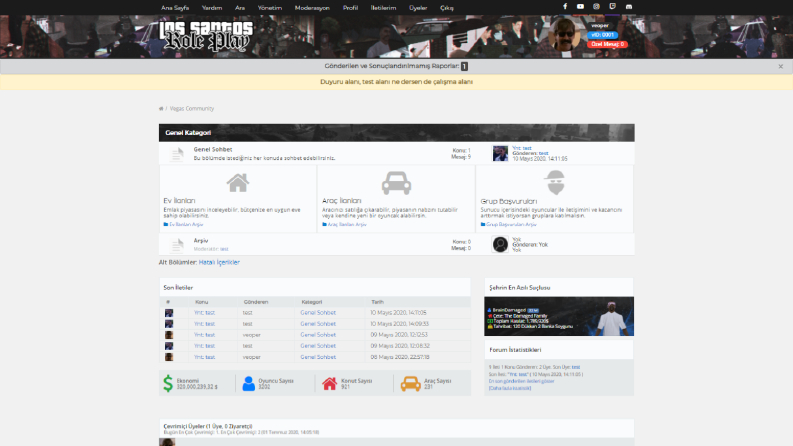Click the Ev İlanları Arşiv folder icon
Viewport: 793px width, 446px height.
coord(165,224)
